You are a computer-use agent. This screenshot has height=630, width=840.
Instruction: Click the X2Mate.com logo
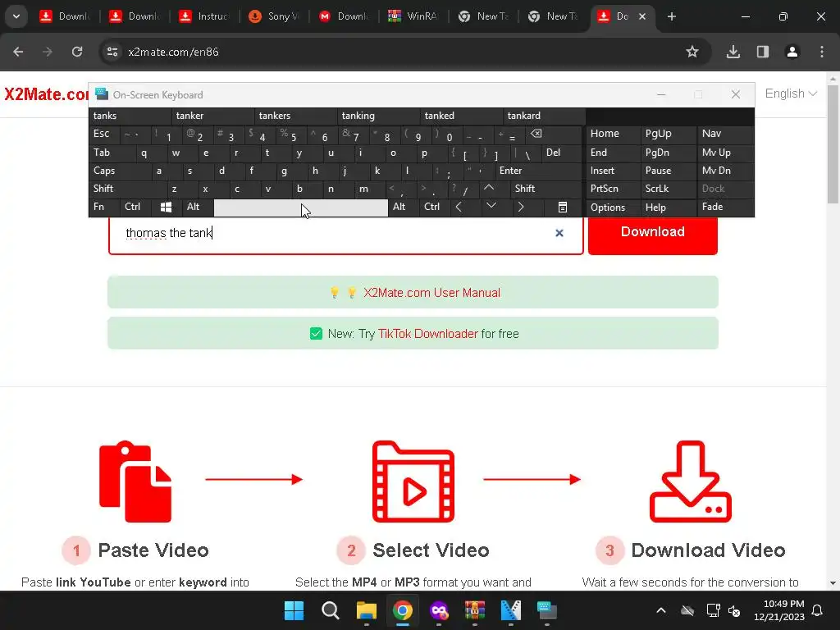(x=46, y=94)
